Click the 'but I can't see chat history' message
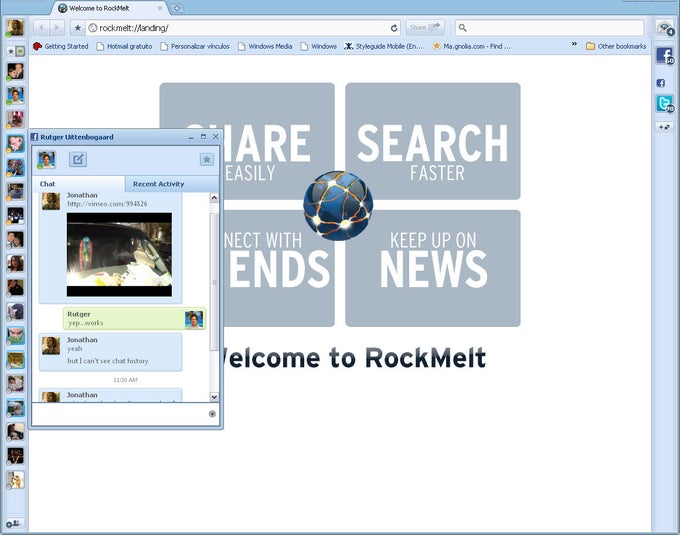This screenshot has height=535, width=680. [108, 361]
